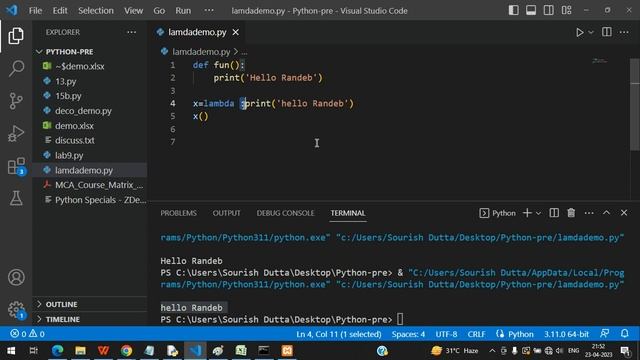This screenshot has width=640, height=360.
Task: Open the Windows Start menu
Action: (x=11, y=351)
